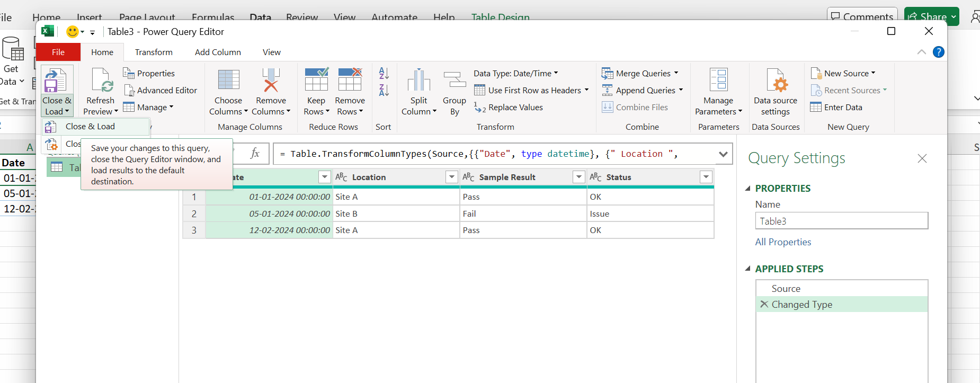Close the Query Settings pane

point(922,158)
